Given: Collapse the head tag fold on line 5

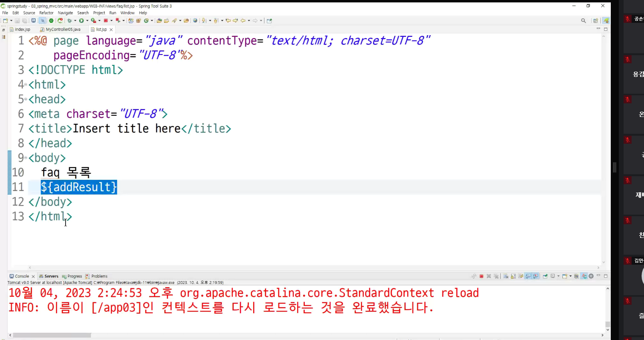Looking at the screenshot, I should click(x=26, y=99).
